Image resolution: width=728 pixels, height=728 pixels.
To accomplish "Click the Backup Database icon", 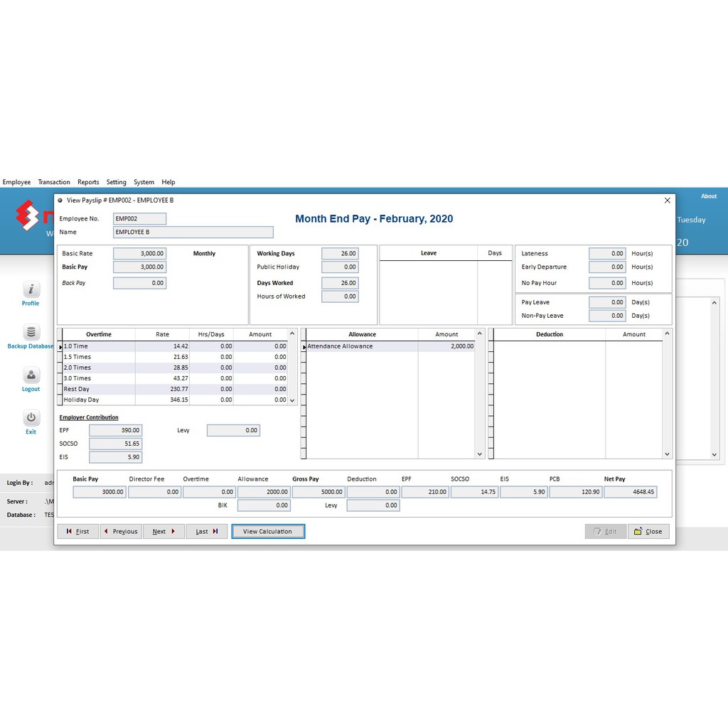I will coord(31,333).
